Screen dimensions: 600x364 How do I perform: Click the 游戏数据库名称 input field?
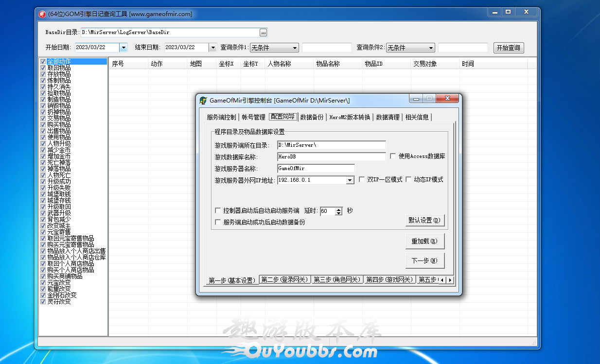[332, 157]
